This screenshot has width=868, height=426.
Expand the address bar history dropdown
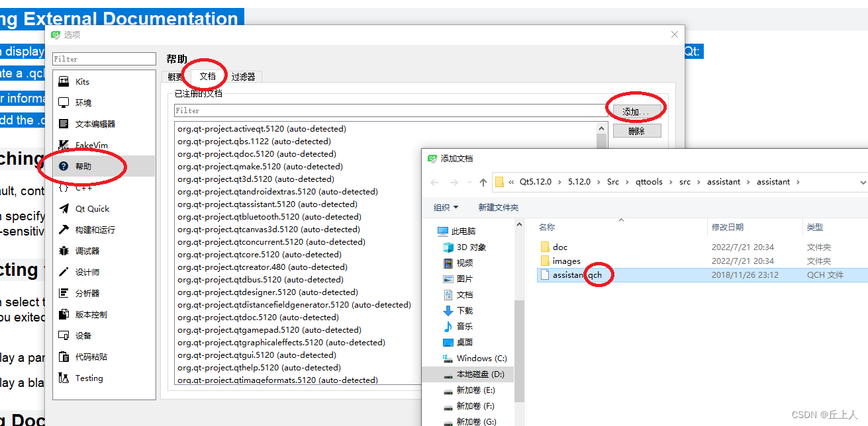click(862, 182)
